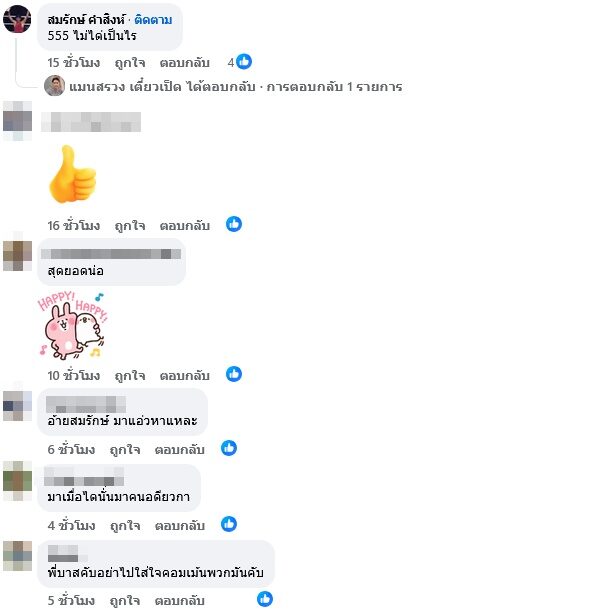Like the สุดยอดน่อ comment with ถูกใจ

point(130,376)
